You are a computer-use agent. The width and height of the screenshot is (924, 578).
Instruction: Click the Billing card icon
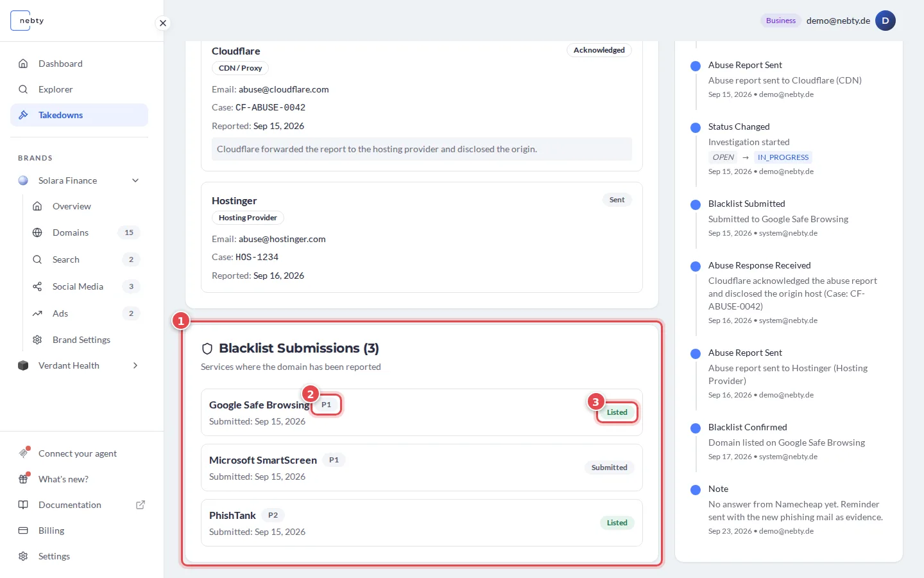tap(23, 530)
